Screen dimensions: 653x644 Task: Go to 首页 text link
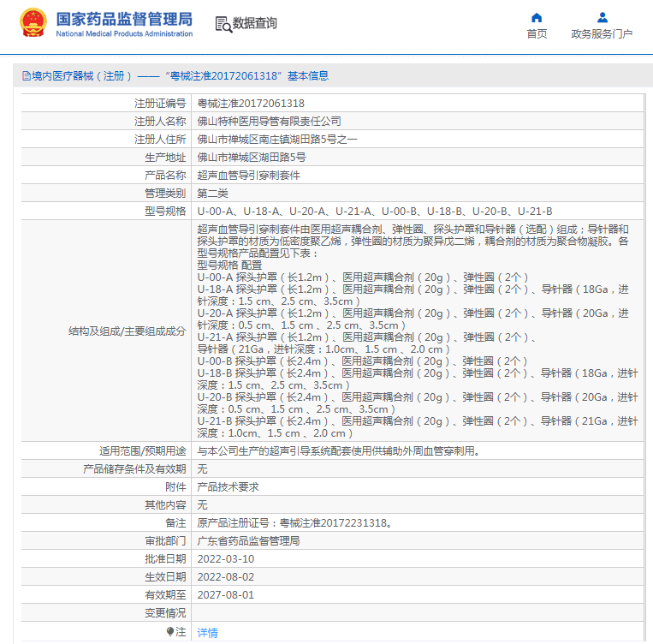click(x=537, y=33)
